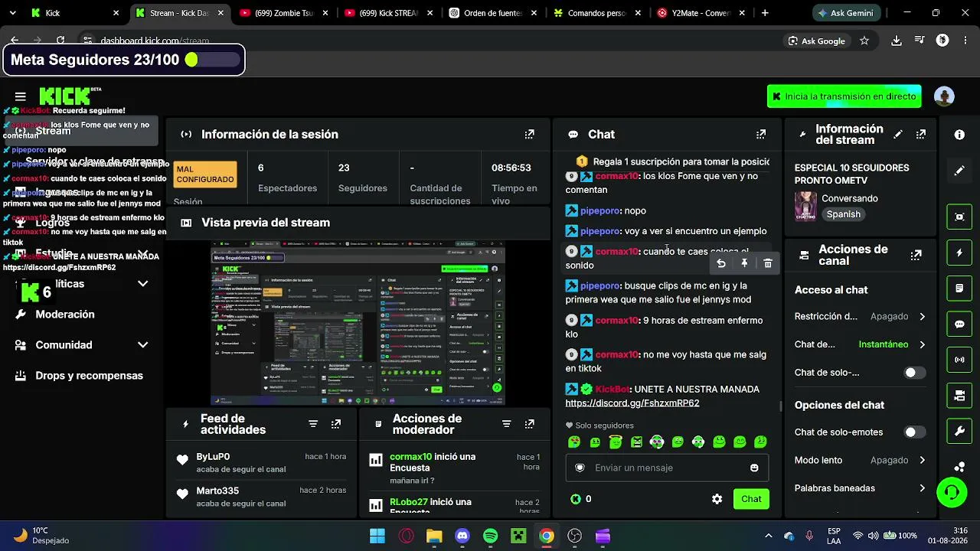The width and height of the screenshot is (980, 551).
Task: Open the hamburger menu beside Kick logo
Action: [x=21, y=96]
